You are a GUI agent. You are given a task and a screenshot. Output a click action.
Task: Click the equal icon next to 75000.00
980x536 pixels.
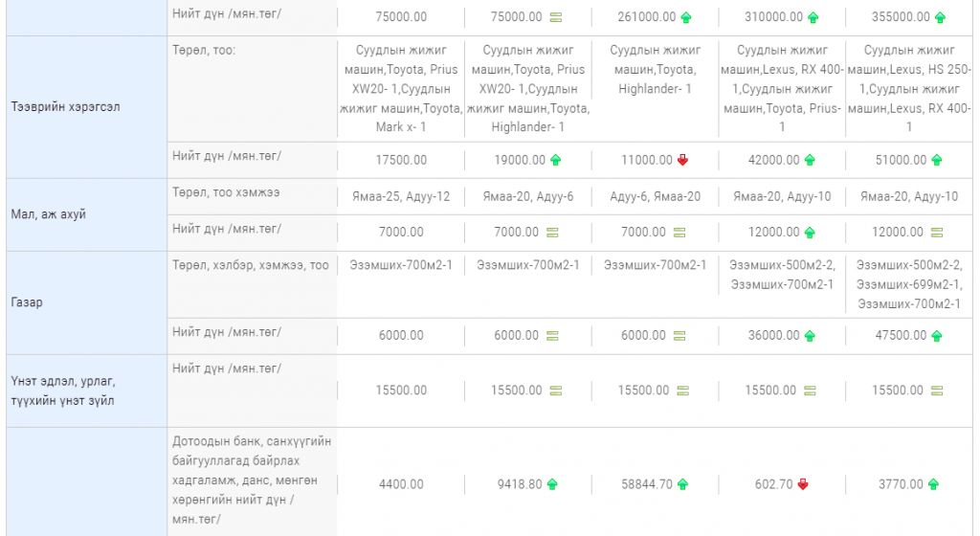(x=555, y=17)
